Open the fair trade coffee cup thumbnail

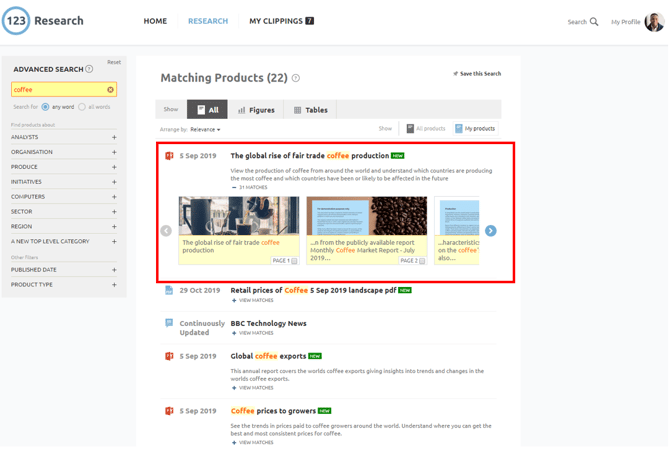click(238, 216)
